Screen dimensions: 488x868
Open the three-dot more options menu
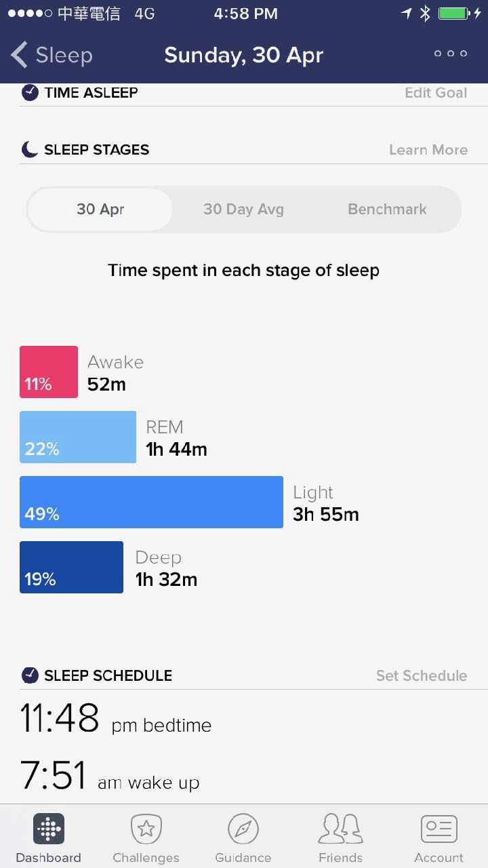[451, 54]
